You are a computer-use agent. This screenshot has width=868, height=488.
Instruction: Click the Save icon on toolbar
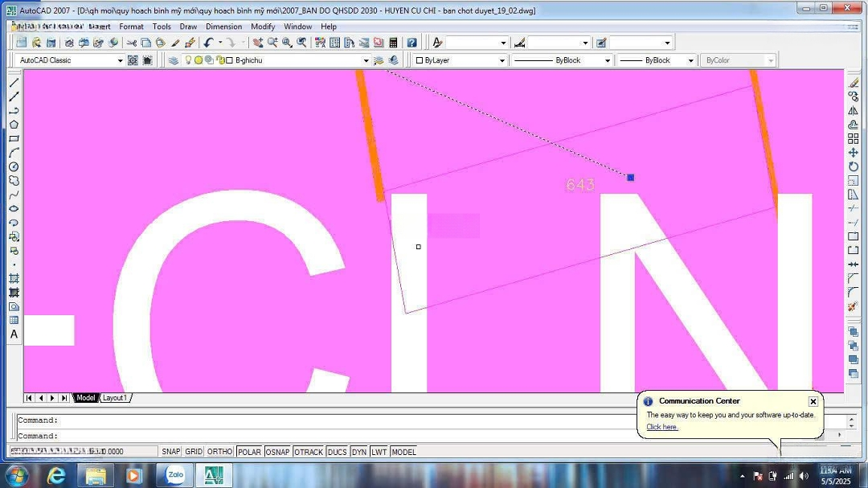[x=51, y=43]
